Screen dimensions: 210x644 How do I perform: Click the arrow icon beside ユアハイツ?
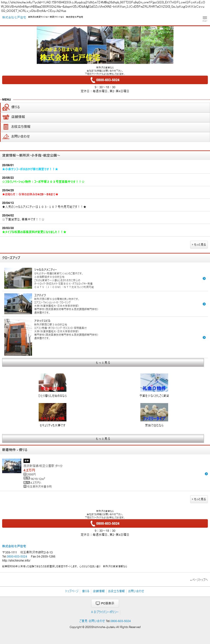(204, 304)
